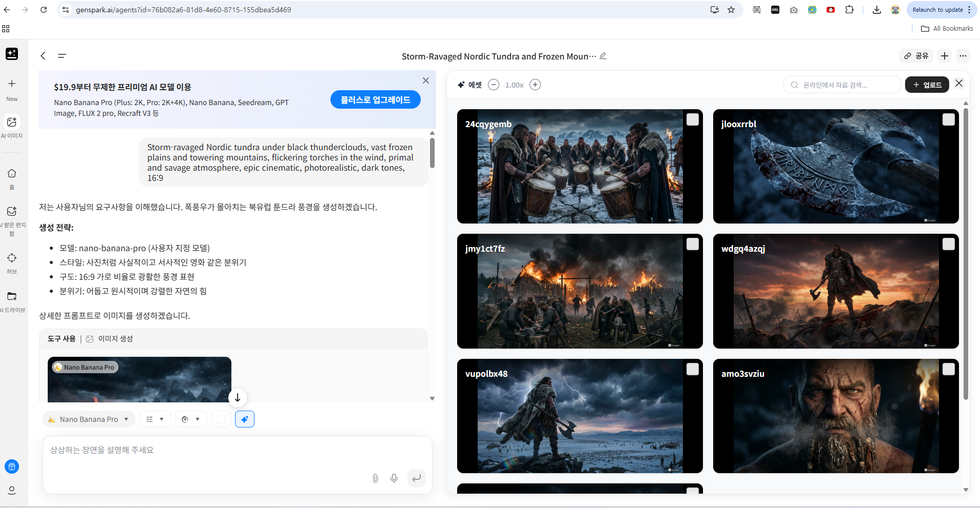Viewport: 980px width, 508px height.
Task: Open All Bookmarks folder
Action: click(947, 29)
